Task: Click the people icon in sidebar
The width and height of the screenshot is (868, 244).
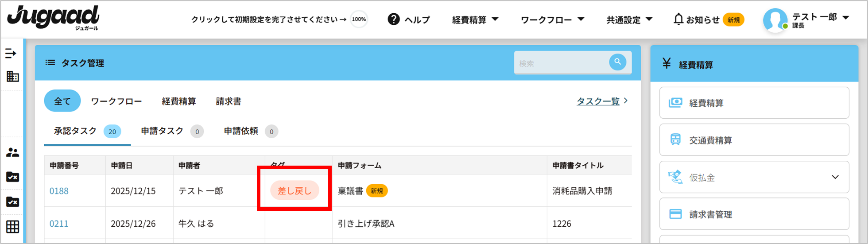Action: (12, 153)
